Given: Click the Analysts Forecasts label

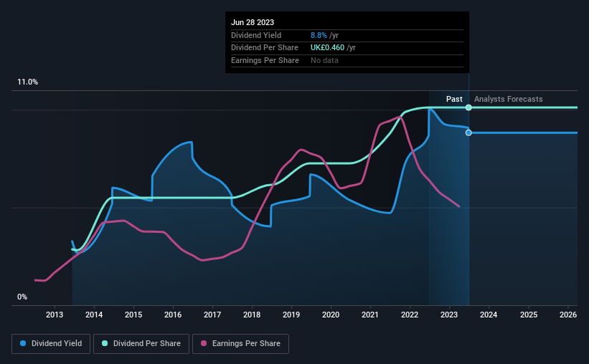Looking at the screenshot, I should 508,99.
